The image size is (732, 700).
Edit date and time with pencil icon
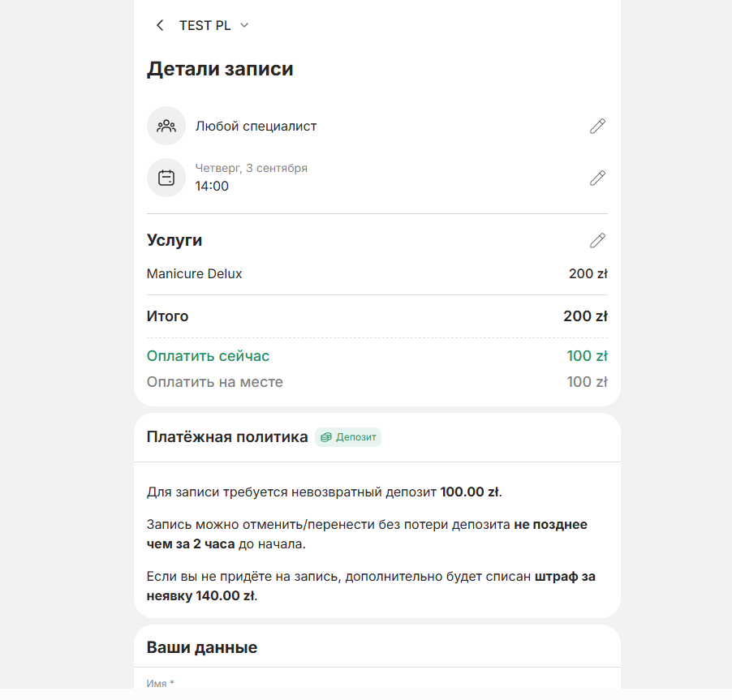[597, 178]
